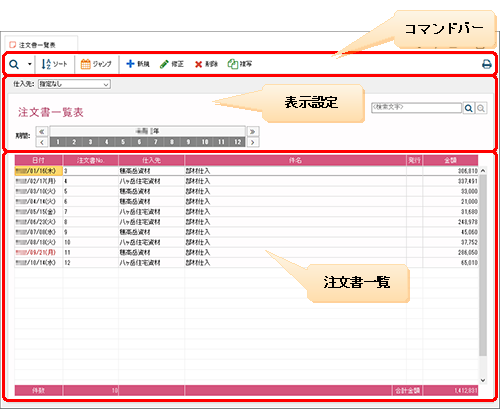The image size is (500, 409).
Task: Click the ソート sort icon
Action: (46, 64)
